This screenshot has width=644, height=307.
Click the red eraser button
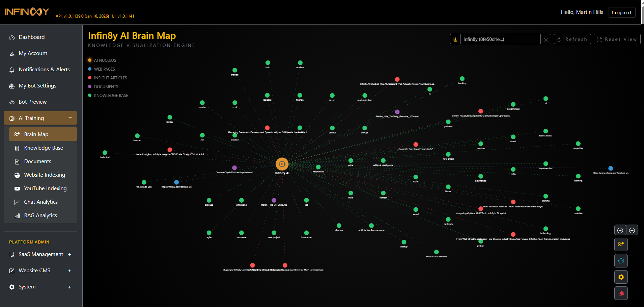pos(621,293)
